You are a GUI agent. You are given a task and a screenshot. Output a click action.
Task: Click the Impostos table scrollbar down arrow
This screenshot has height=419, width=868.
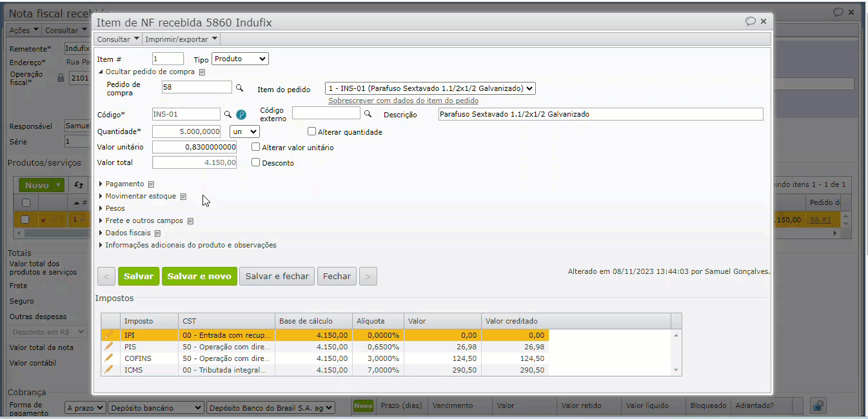click(676, 370)
